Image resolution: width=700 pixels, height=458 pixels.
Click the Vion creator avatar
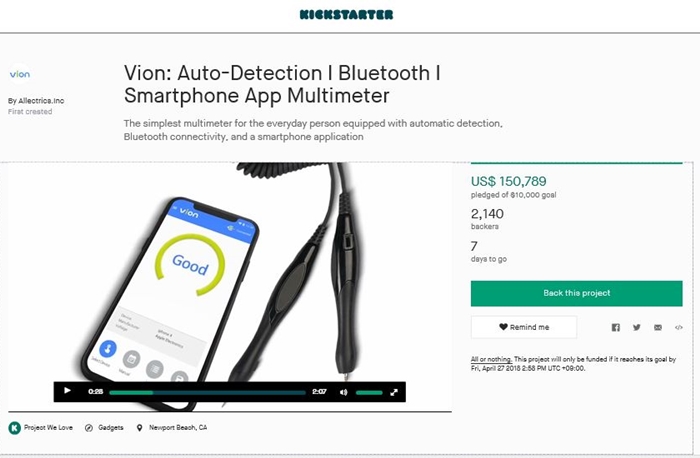coord(20,74)
